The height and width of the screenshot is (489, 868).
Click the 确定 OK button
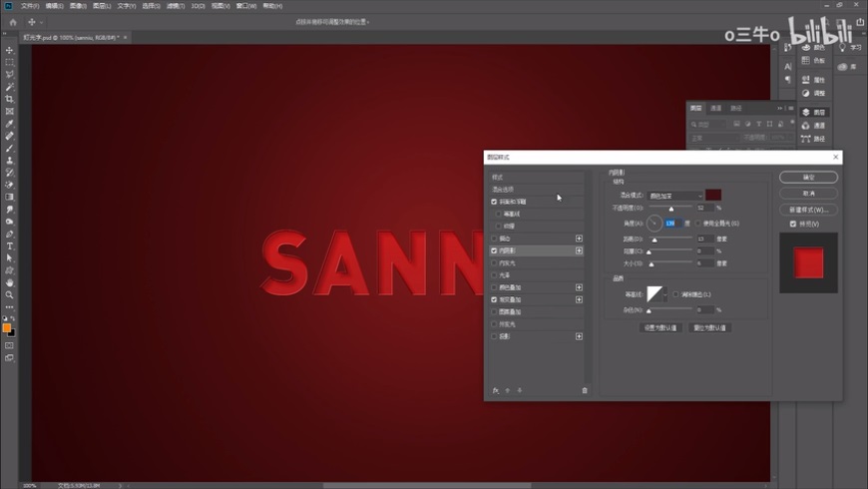[807, 177]
